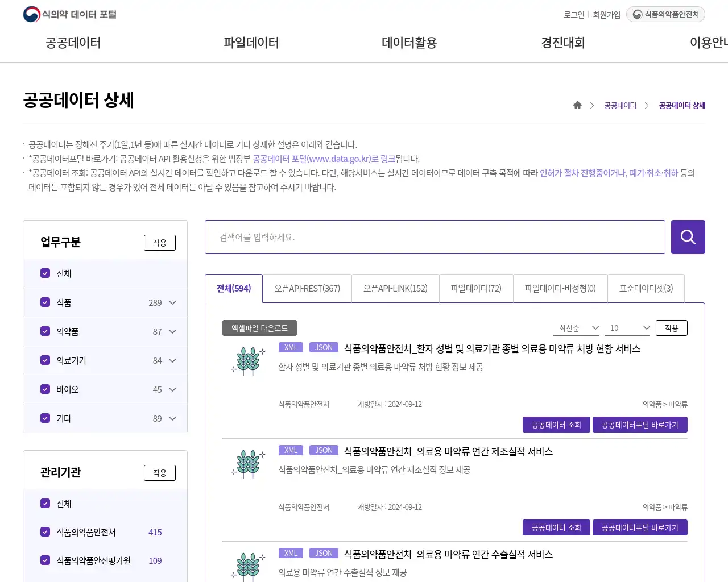Expand the 바이오 category chevron
728x582 pixels.
tap(173, 389)
